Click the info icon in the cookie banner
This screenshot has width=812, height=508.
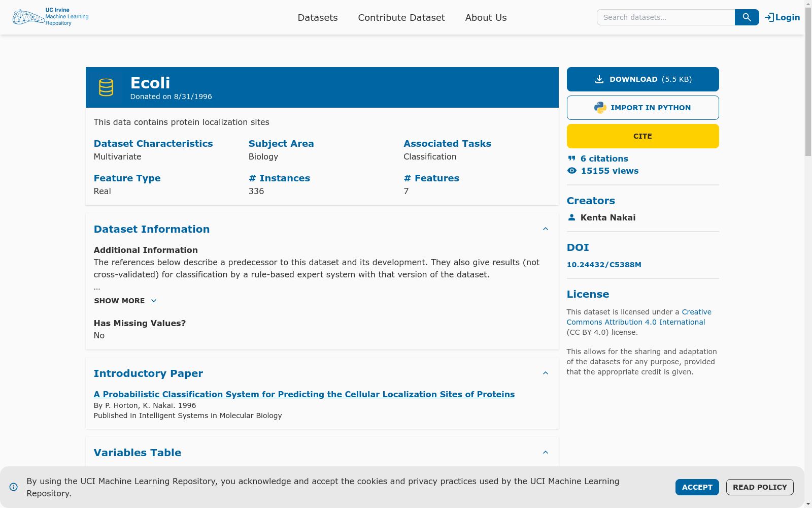coord(13,487)
